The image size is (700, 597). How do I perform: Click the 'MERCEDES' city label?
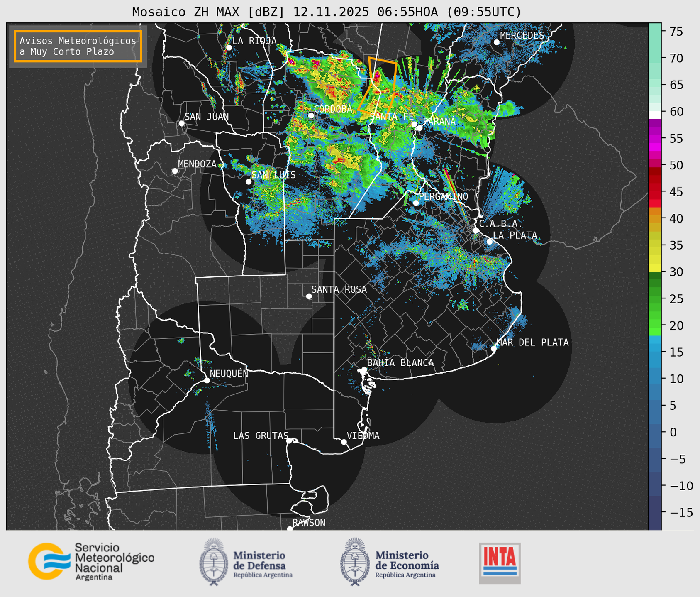(x=522, y=35)
